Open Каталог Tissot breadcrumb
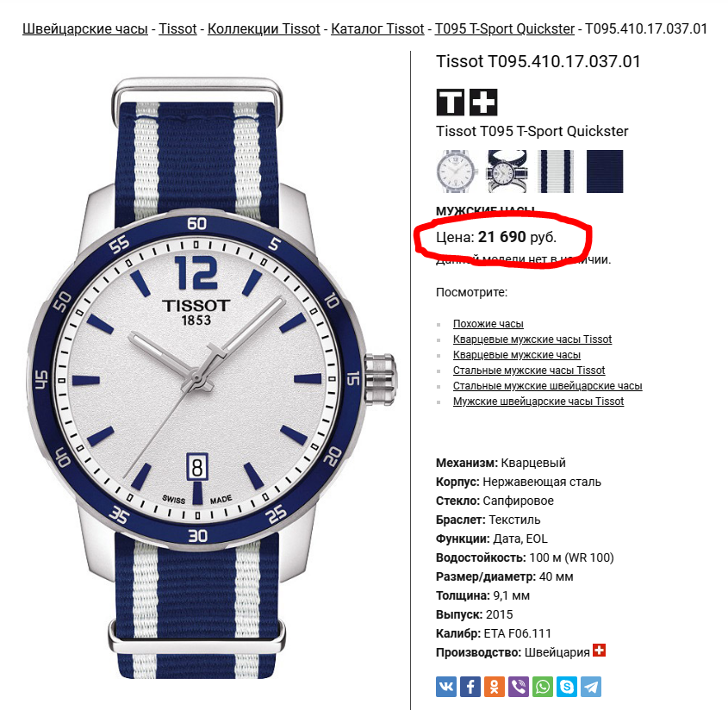728x710 pixels. [377, 28]
